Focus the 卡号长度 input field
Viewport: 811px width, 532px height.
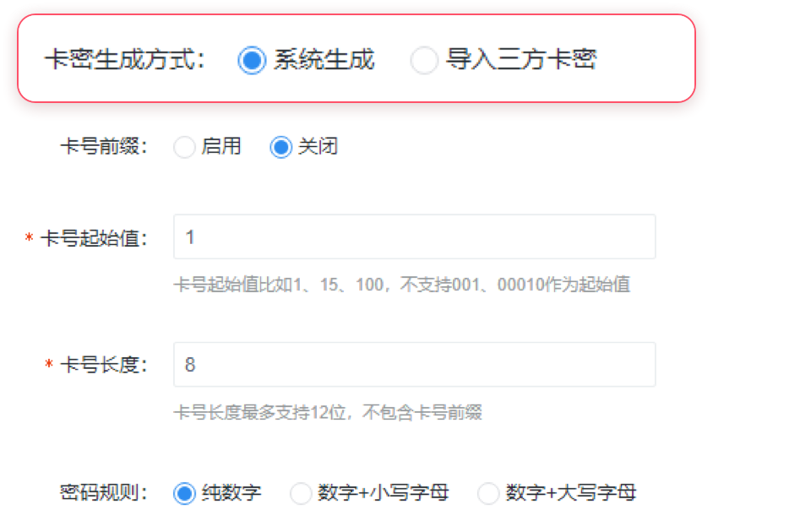pyautogui.click(x=414, y=365)
